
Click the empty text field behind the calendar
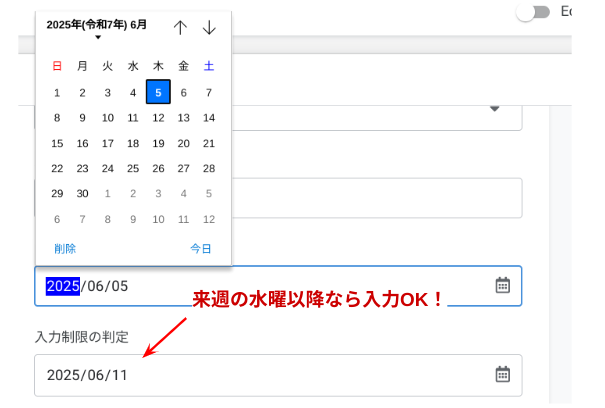click(x=377, y=198)
